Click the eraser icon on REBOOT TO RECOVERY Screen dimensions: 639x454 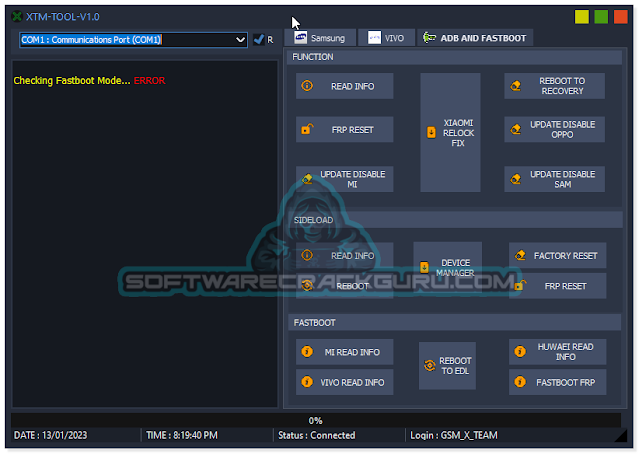pos(516,86)
